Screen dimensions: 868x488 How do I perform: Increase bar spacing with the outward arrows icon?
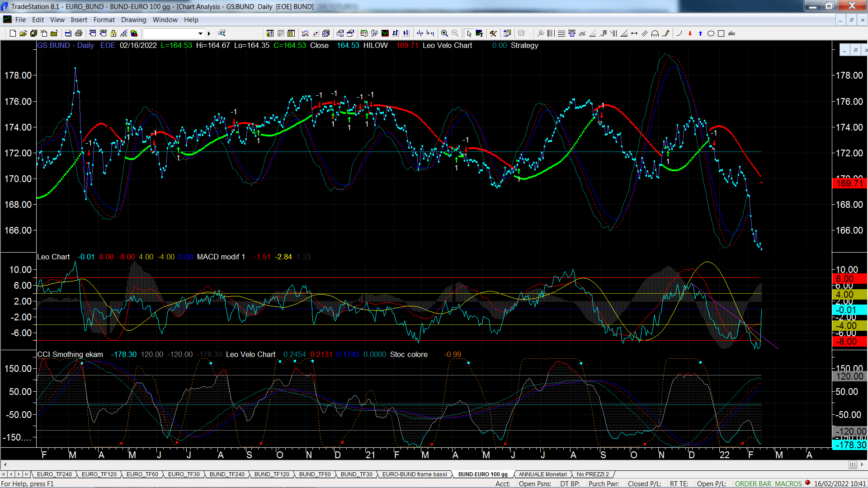pyautogui.click(x=430, y=33)
